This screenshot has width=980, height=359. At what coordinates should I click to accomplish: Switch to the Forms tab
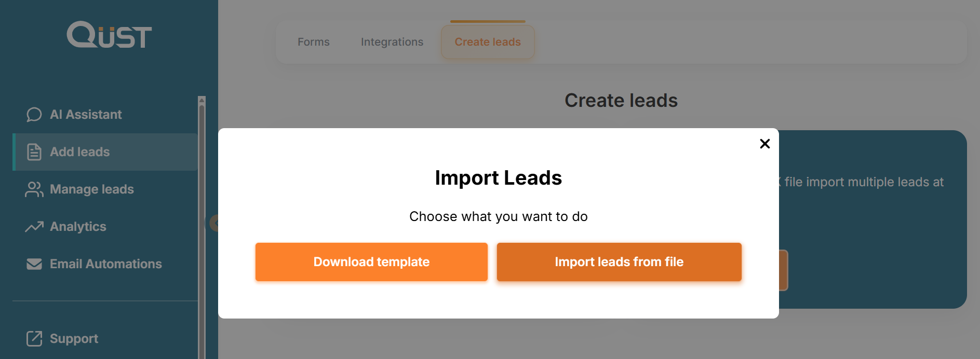313,42
